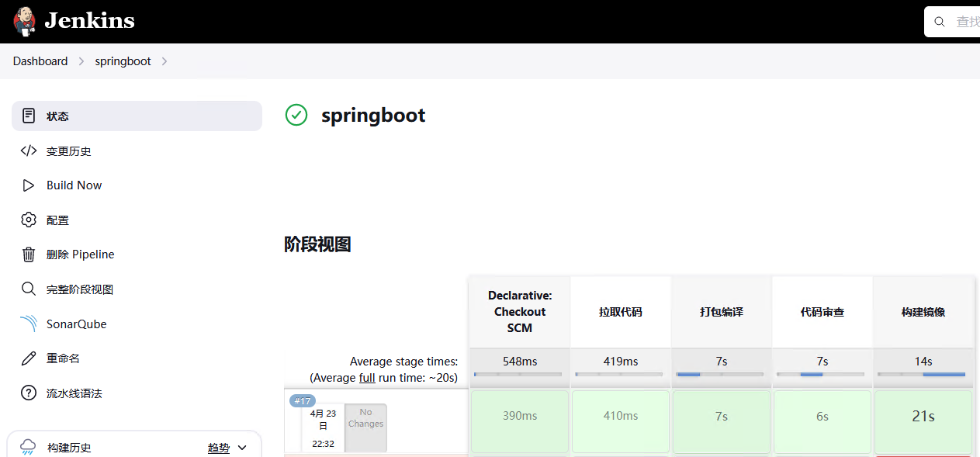Click the springboot page heading

click(373, 115)
